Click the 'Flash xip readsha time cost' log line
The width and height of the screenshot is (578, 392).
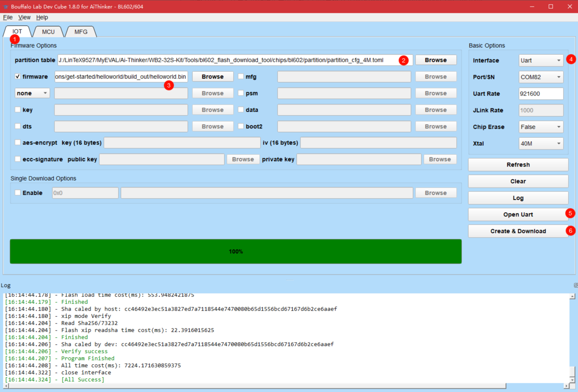tap(109, 330)
